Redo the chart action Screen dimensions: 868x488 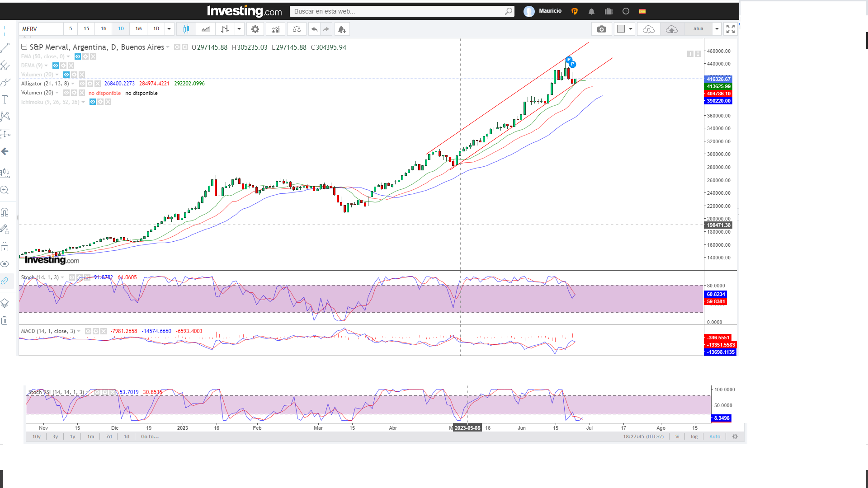(x=326, y=29)
